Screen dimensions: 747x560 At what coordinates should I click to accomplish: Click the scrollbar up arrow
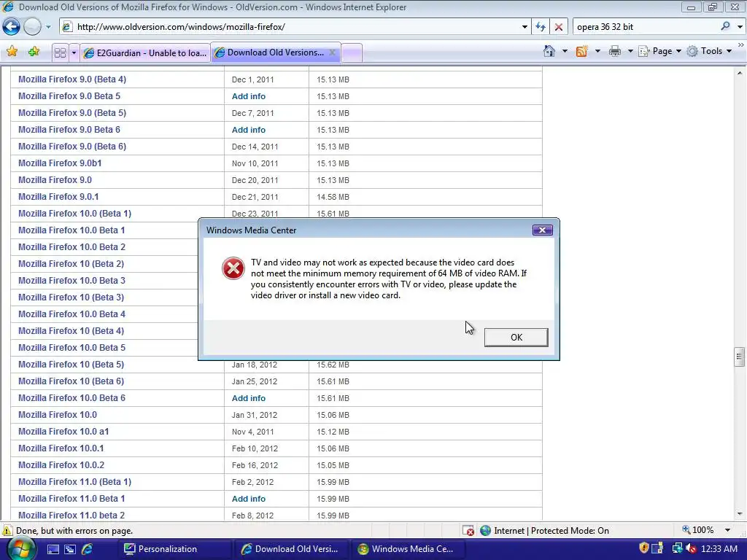(x=740, y=73)
